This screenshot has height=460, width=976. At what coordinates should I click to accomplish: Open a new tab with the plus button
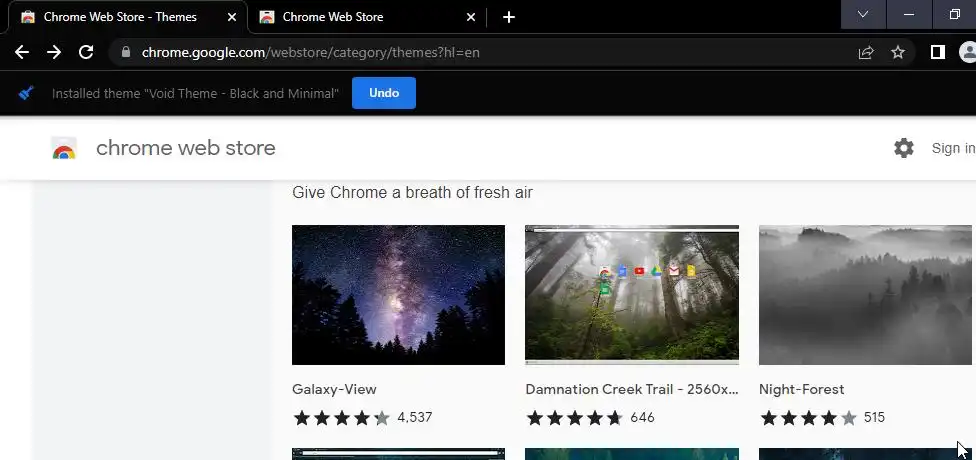click(509, 16)
